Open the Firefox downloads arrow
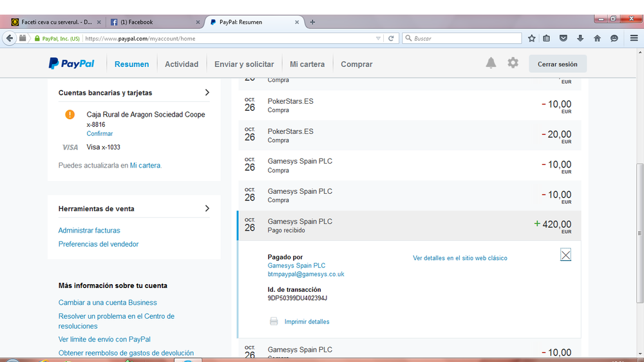 pyautogui.click(x=580, y=39)
